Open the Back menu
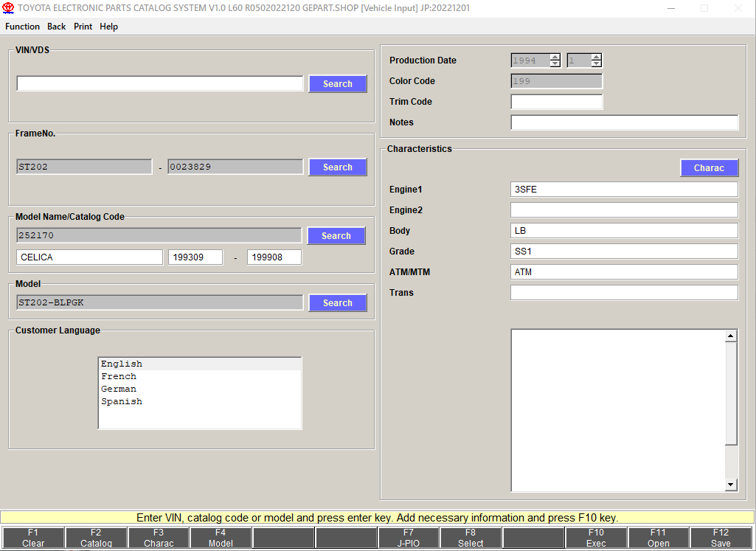 [56, 27]
